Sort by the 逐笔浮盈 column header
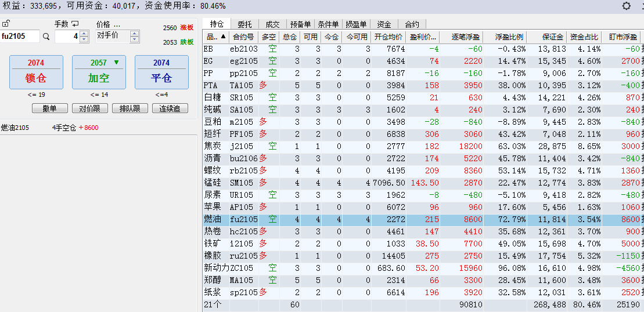 pyautogui.click(x=462, y=37)
